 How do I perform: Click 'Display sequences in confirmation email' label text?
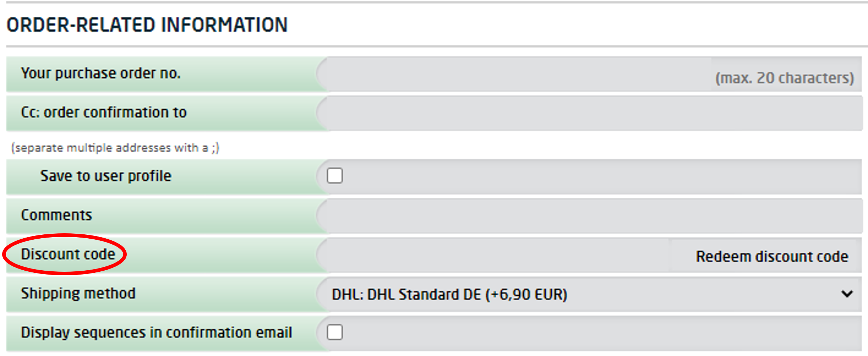[x=156, y=333]
